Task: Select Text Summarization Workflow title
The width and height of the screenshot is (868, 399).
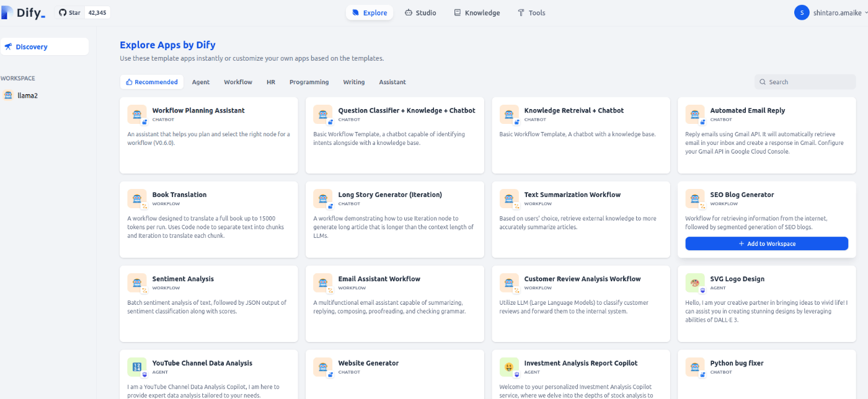Action: pyautogui.click(x=572, y=195)
